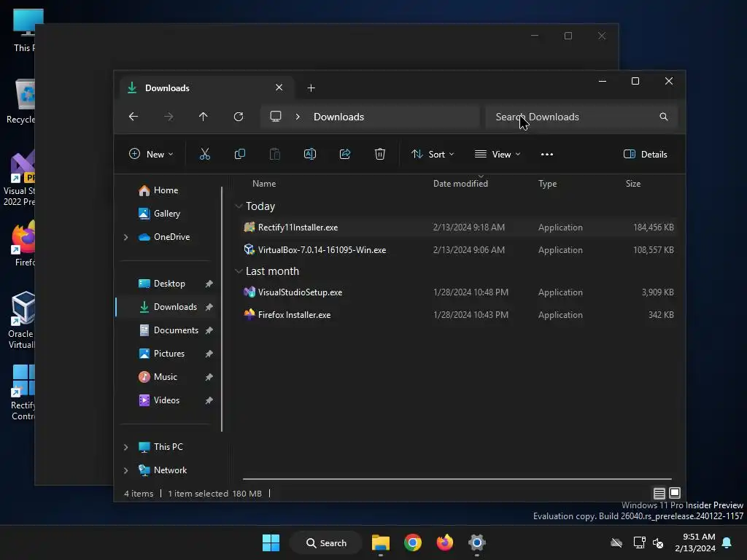Expand the Network tree node
The image size is (747, 560).
click(x=125, y=470)
